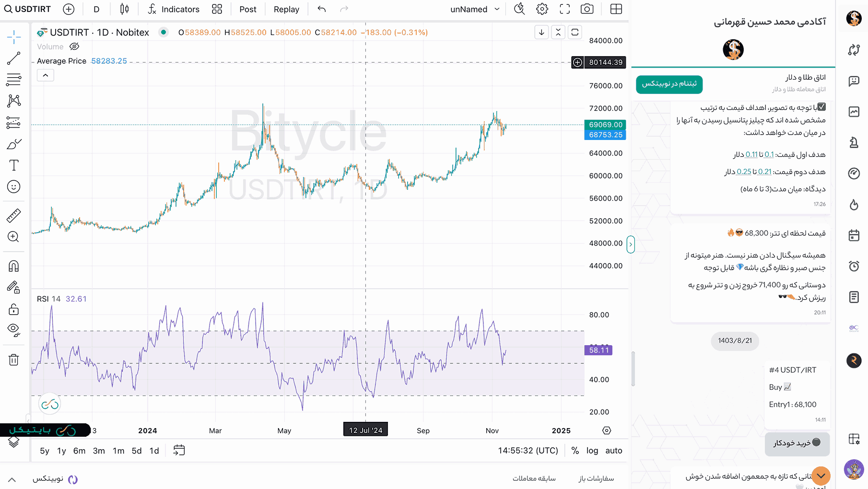Open the alarm clock alerts sidebar icon
The width and height of the screenshot is (868, 489).
click(854, 266)
